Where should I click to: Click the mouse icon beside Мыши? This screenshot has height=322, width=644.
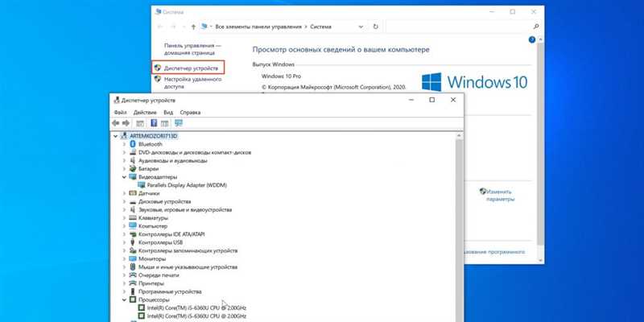click(133, 267)
